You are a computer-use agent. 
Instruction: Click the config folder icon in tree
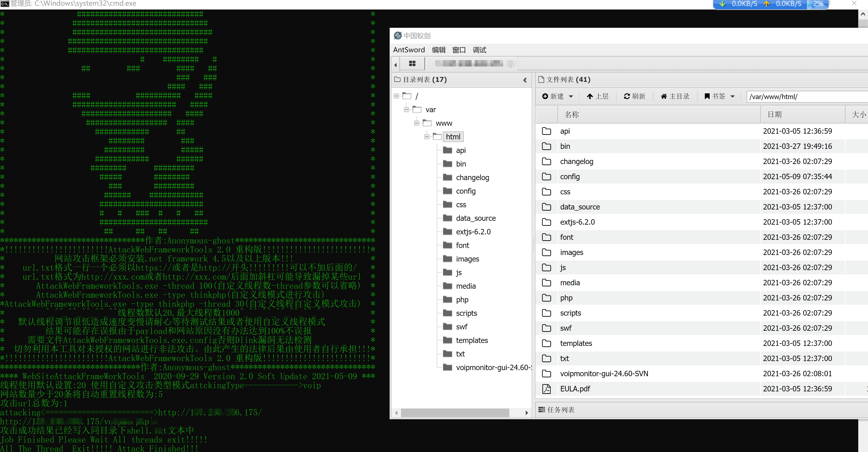tap(448, 191)
